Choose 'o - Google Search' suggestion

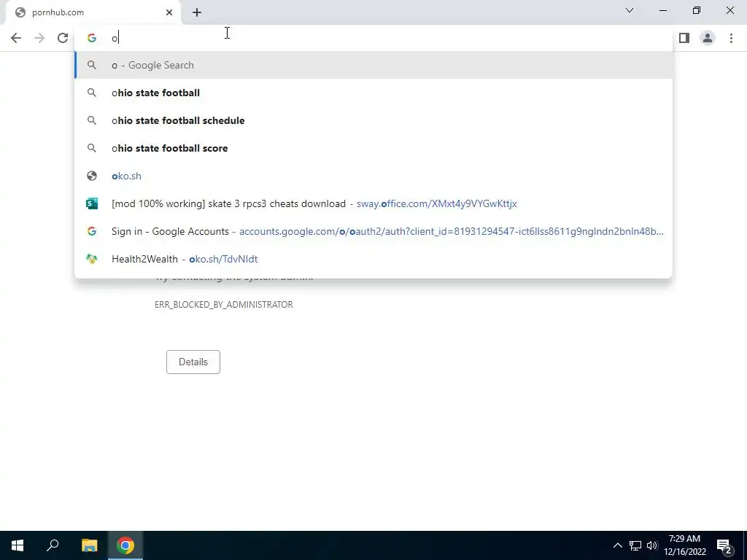click(x=373, y=65)
